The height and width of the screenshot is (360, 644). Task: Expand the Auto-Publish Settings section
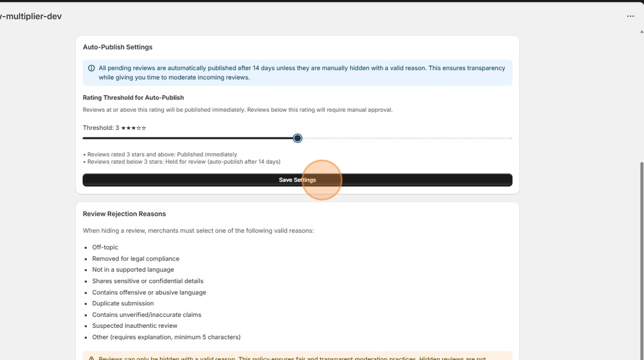117,47
